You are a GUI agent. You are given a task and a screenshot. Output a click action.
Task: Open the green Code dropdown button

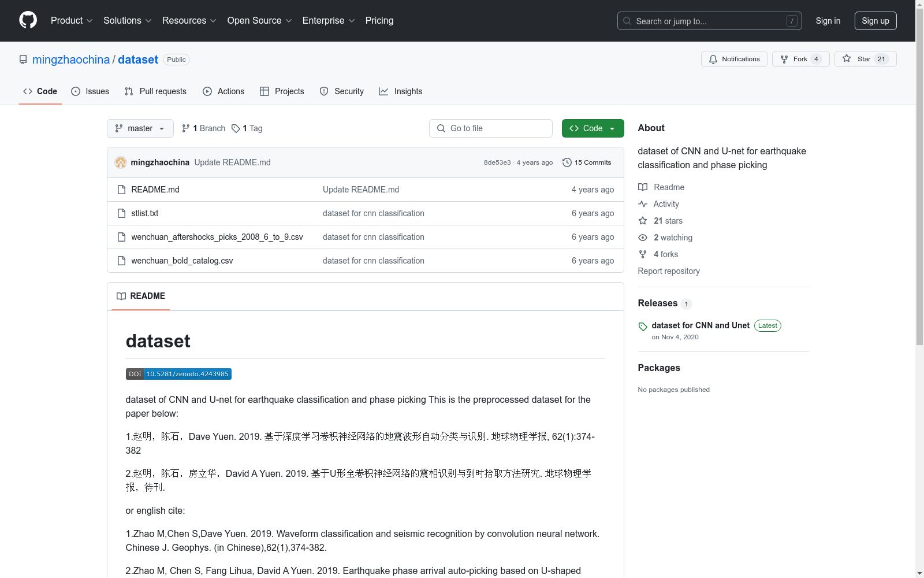pos(593,128)
